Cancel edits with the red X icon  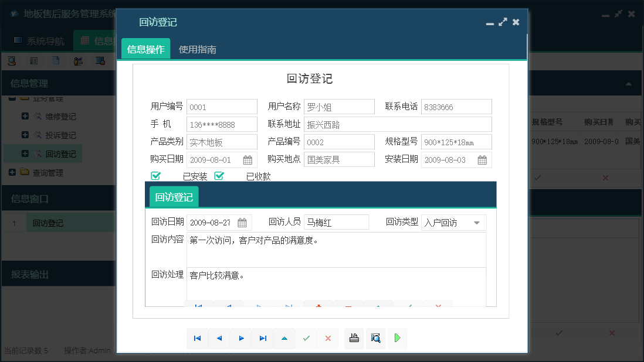328,338
